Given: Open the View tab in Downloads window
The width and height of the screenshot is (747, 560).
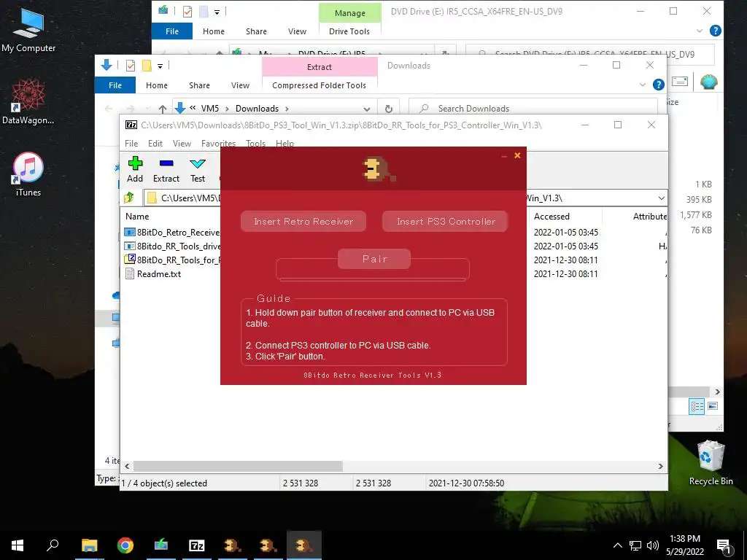Looking at the screenshot, I should (x=240, y=85).
